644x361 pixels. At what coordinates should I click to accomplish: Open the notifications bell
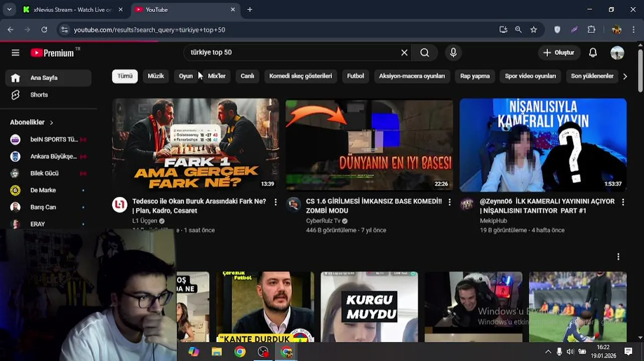593,53
